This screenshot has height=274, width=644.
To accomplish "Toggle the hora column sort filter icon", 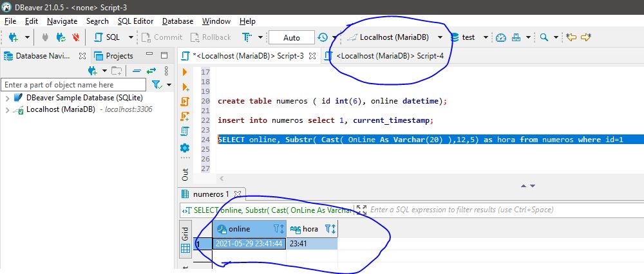I will pyautogui.click(x=329, y=229).
